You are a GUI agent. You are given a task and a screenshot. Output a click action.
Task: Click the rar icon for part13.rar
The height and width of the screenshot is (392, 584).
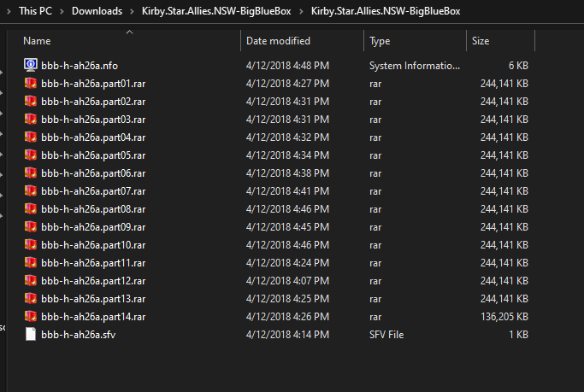tap(31, 298)
